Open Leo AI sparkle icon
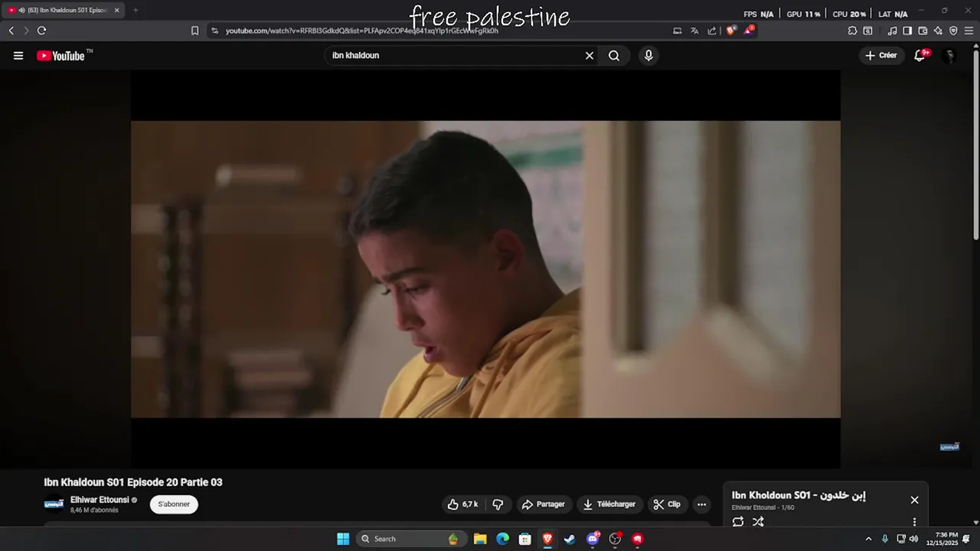 tap(938, 31)
